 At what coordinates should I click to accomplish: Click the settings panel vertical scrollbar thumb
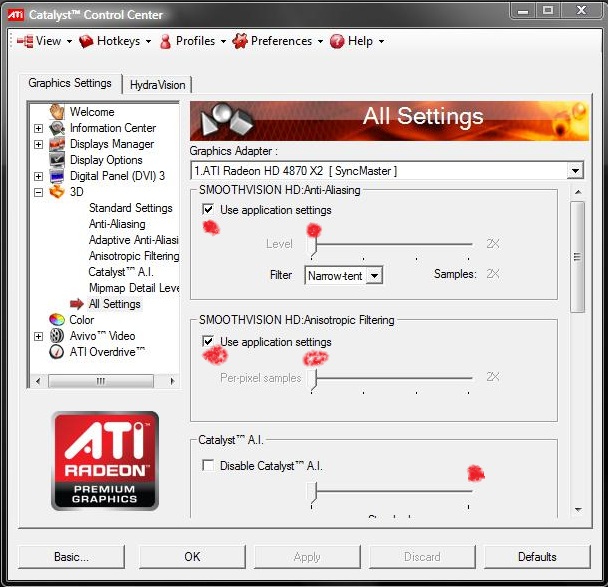pos(577,256)
